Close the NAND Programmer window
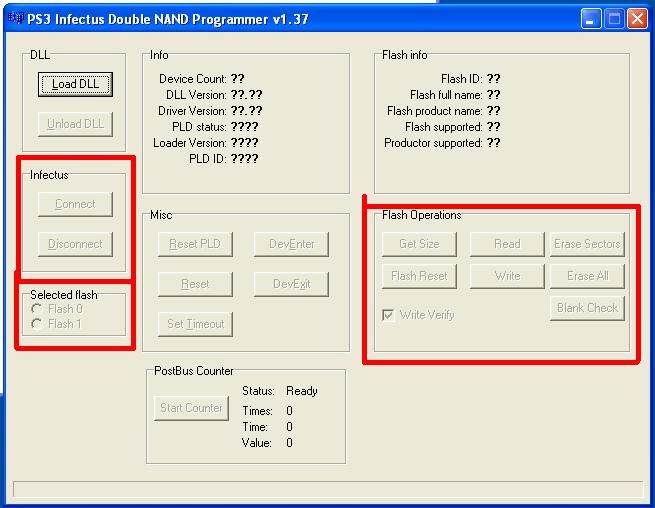The image size is (655, 508). (x=637, y=19)
